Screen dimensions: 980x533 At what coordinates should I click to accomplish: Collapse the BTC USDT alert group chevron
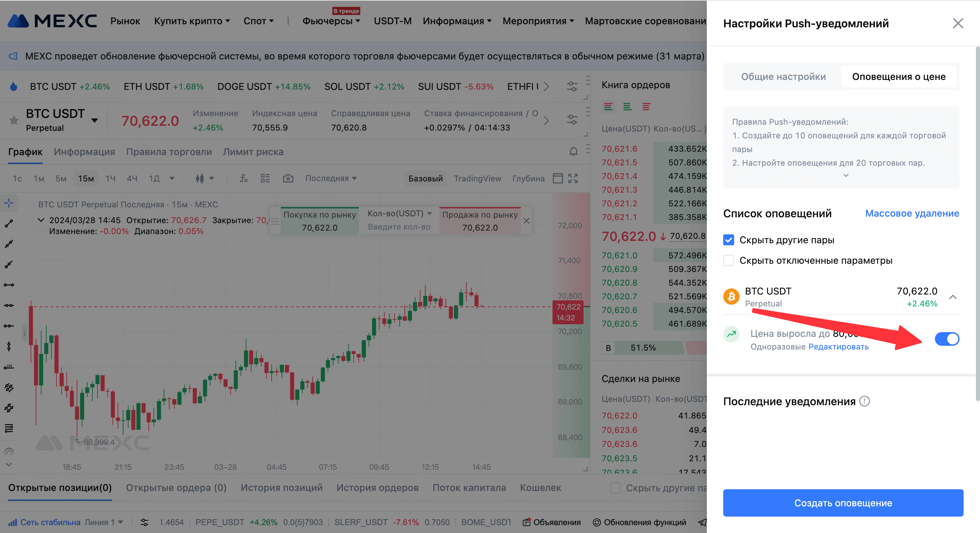coord(952,297)
